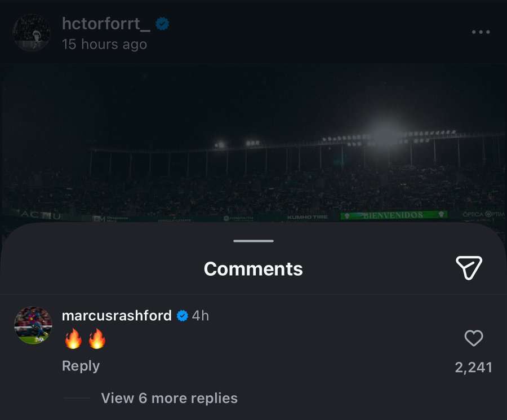Image resolution: width=507 pixels, height=420 pixels.
Task: Click Reply under Rashford's comment
Action: pyautogui.click(x=81, y=366)
